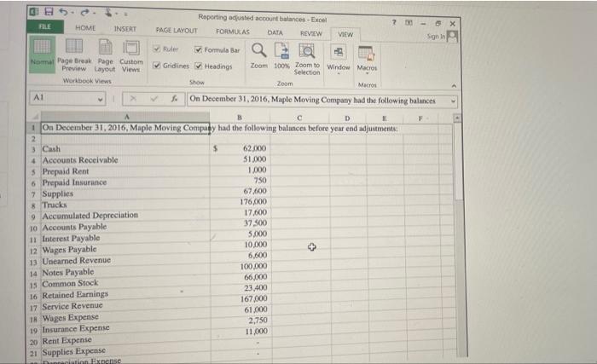Click the Sign In link
The width and height of the screenshot is (597, 364).
[x=436, y=36]
